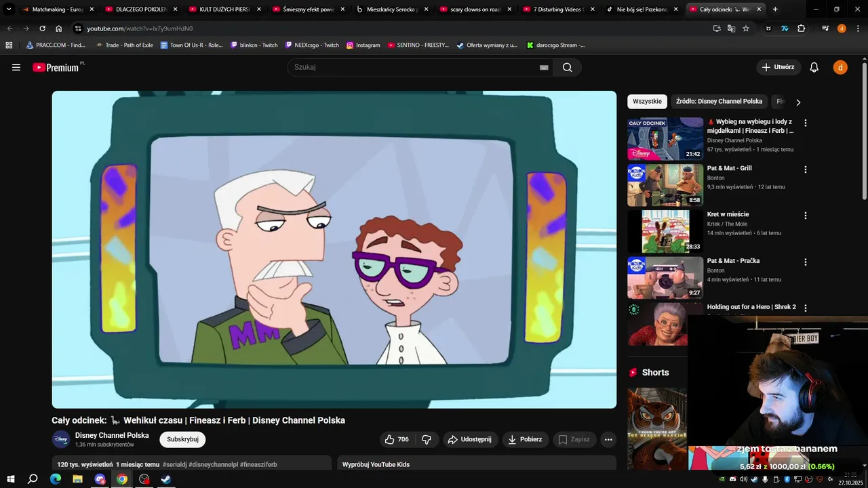This screenshot has height=488, width=868.
Task: Click the video player to pause
Action: click(x=334, y=249)
